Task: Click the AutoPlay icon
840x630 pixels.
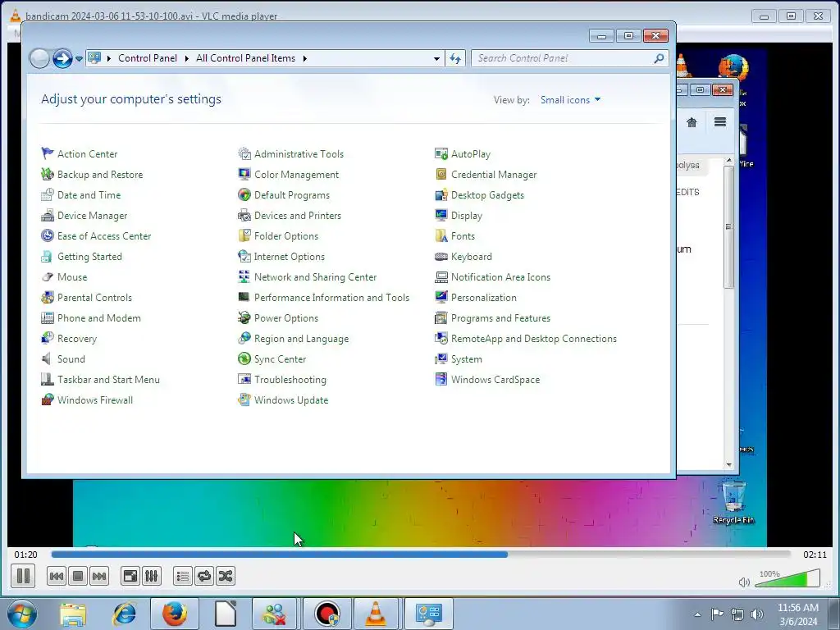Action: (441, 153)
